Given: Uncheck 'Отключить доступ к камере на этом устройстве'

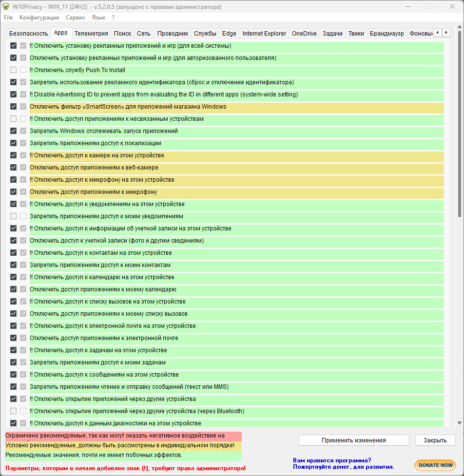Looking at the screenshot, I should [x=13, y=155].
